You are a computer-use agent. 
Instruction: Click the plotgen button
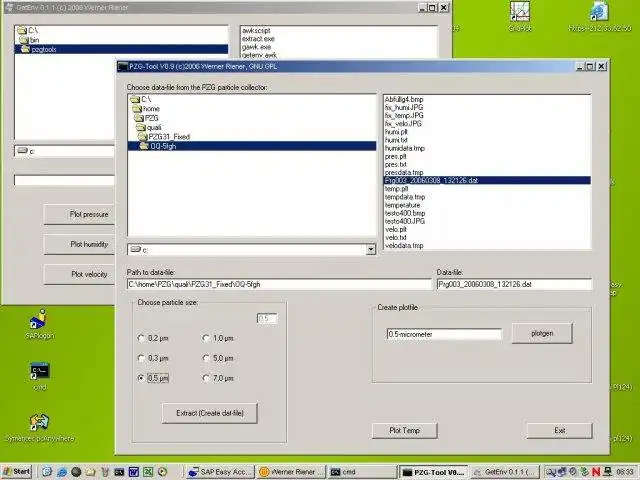click(542, 333)
